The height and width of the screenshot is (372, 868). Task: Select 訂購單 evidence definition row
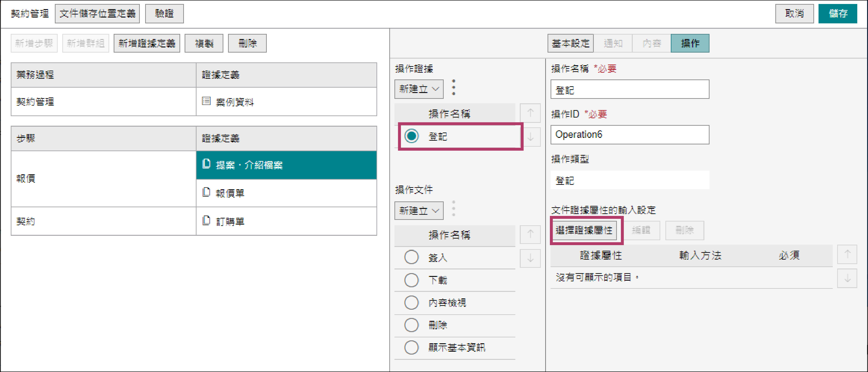pos(286,221)
